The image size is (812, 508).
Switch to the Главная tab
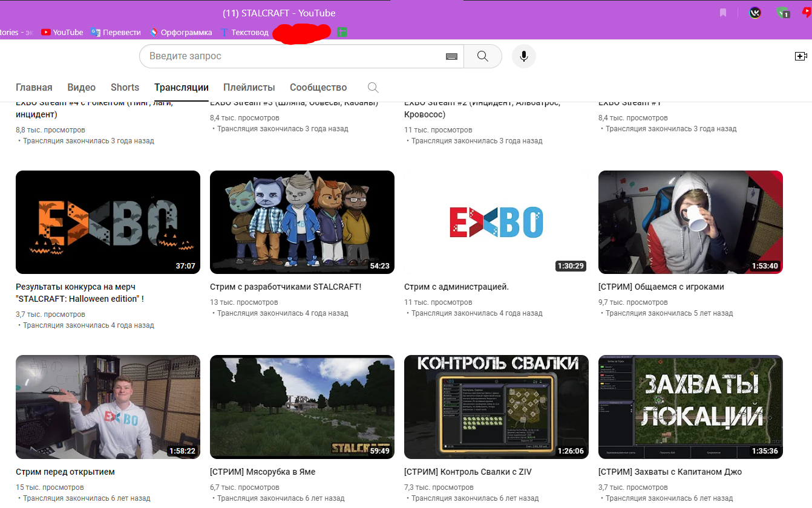34,88
